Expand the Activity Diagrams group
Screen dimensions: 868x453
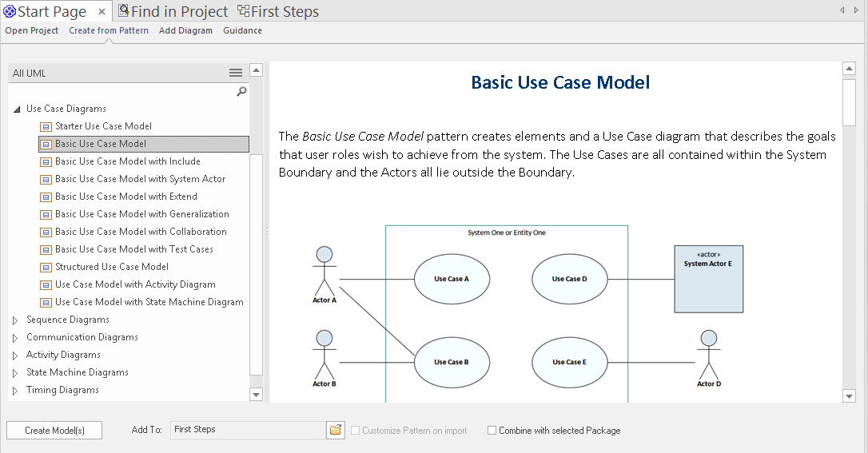coord(15,355)
